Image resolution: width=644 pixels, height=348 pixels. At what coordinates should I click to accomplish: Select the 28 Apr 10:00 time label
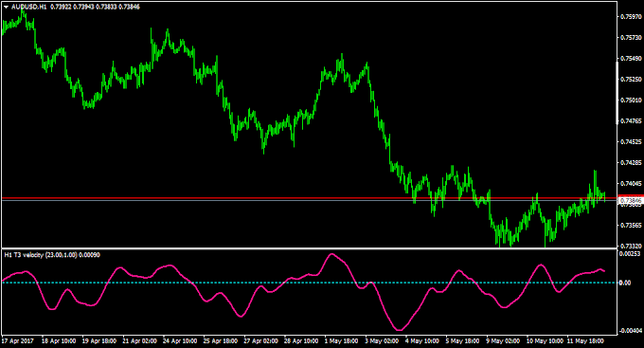(301, 341)
